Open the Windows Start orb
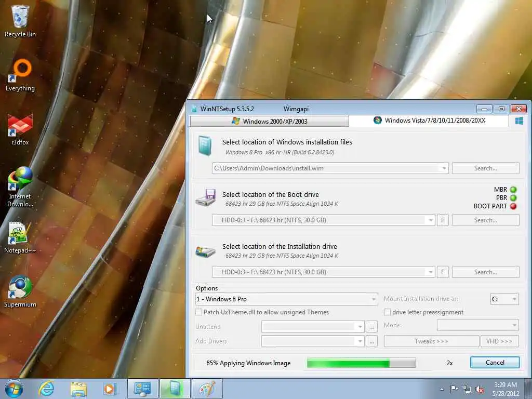The height and width of the screenshot is (399, 532). point(14,389)
